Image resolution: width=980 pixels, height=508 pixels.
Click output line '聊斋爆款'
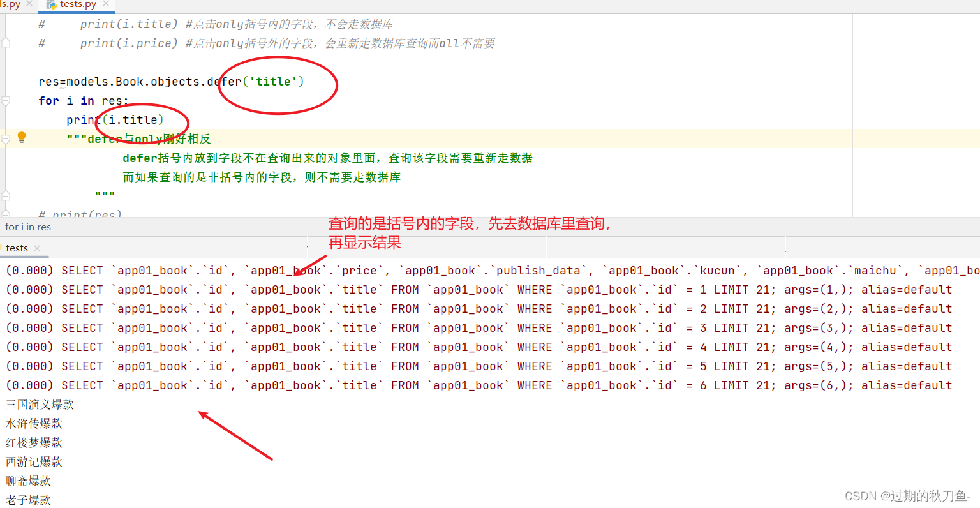pos(28,481)
